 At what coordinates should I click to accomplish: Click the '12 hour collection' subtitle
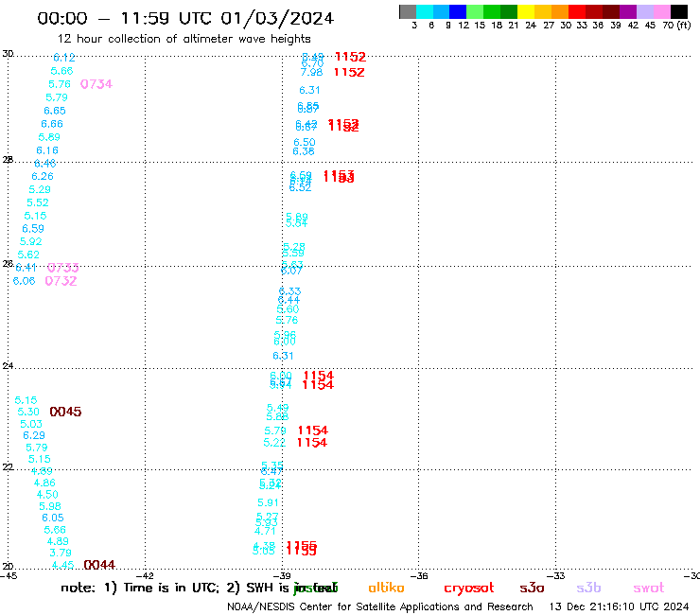pyautogui.click(x=184, y=39)
